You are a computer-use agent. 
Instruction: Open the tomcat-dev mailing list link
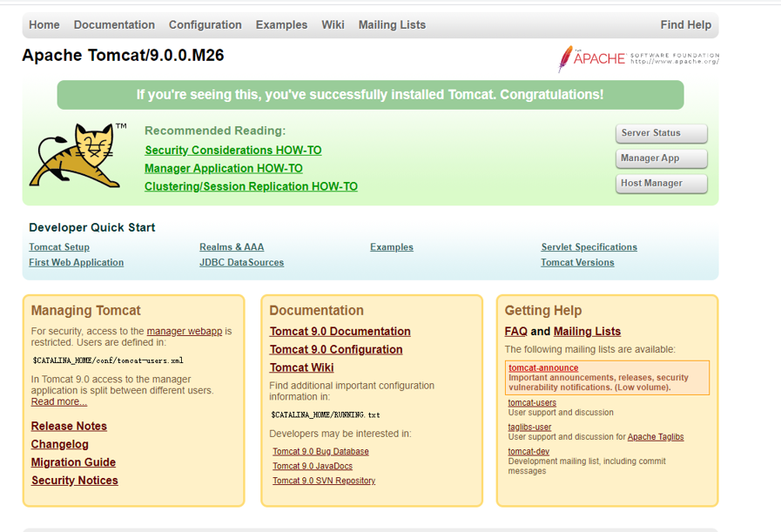529,451
